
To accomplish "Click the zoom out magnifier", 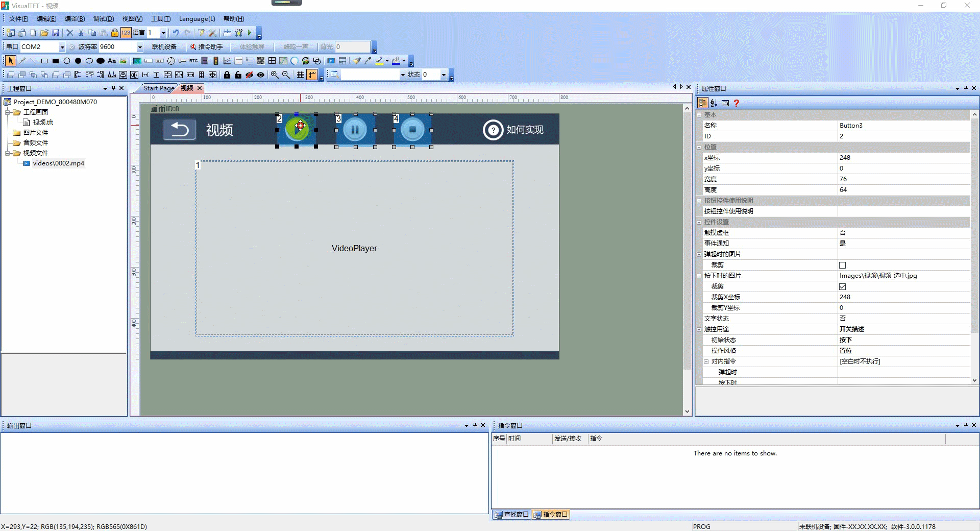I will [x=286, y=75].
